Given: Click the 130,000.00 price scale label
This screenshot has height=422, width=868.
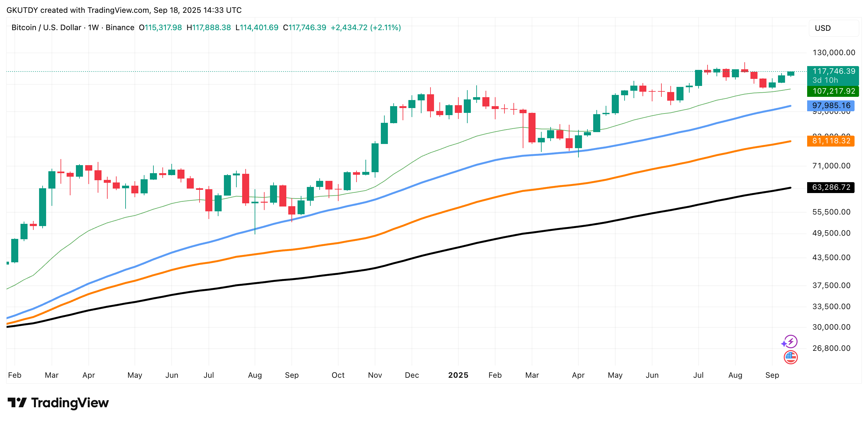Looking at the screenshot, I should [834, 53].
